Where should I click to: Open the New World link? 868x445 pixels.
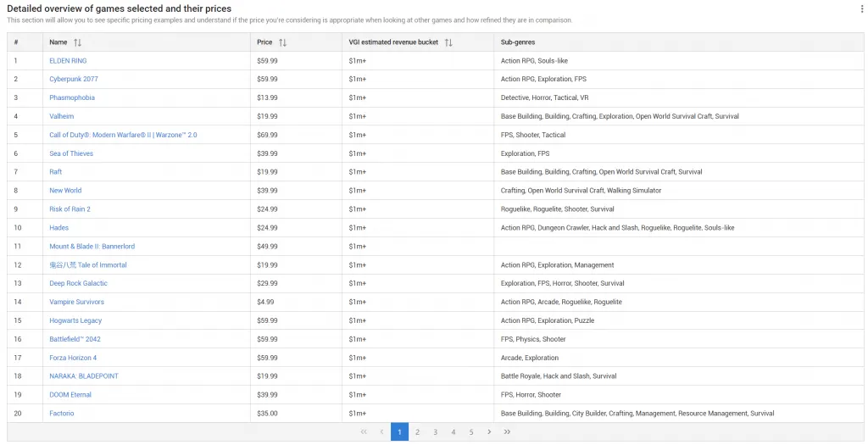[65, 191]
